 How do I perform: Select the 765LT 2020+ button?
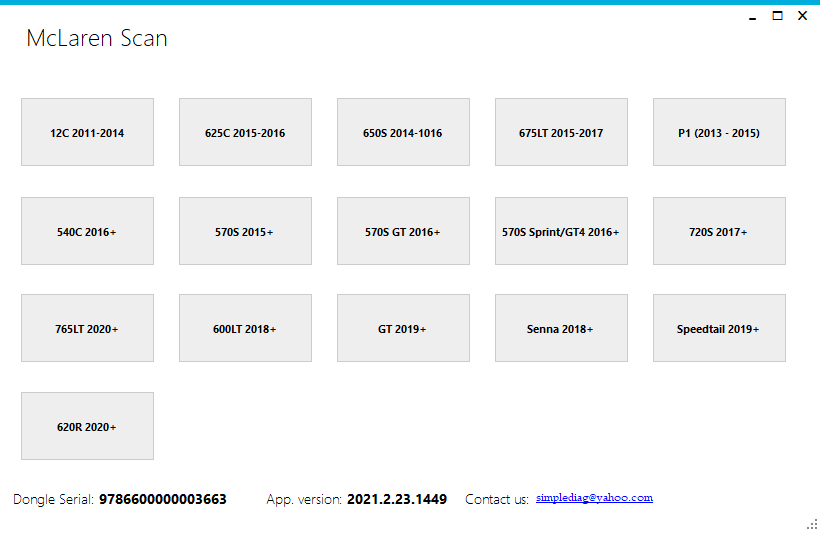pos(87,328)
